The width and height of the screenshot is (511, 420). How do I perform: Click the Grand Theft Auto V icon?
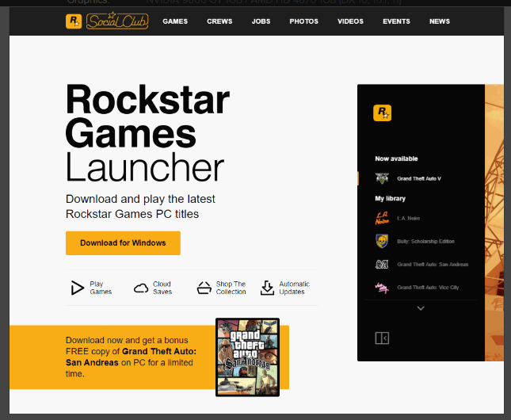[x=382, y=178]
